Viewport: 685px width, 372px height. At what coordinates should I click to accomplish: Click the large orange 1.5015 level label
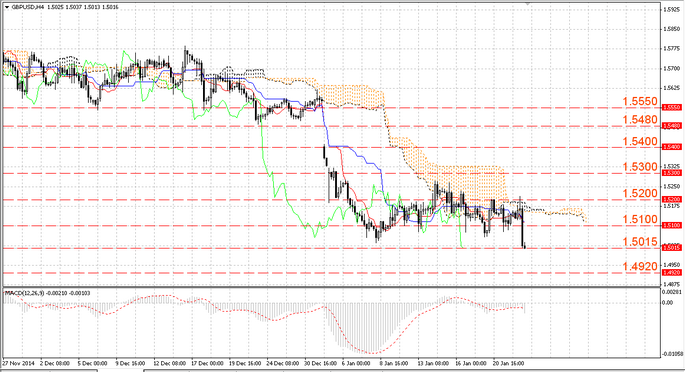click(x=640, y=242)
